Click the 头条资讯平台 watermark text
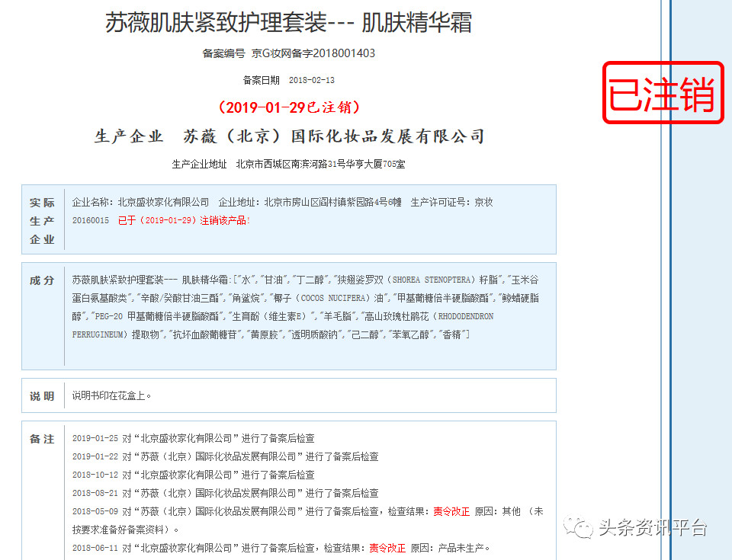Image resolution: width=732 pixels, height=560 pixels. 652,527
